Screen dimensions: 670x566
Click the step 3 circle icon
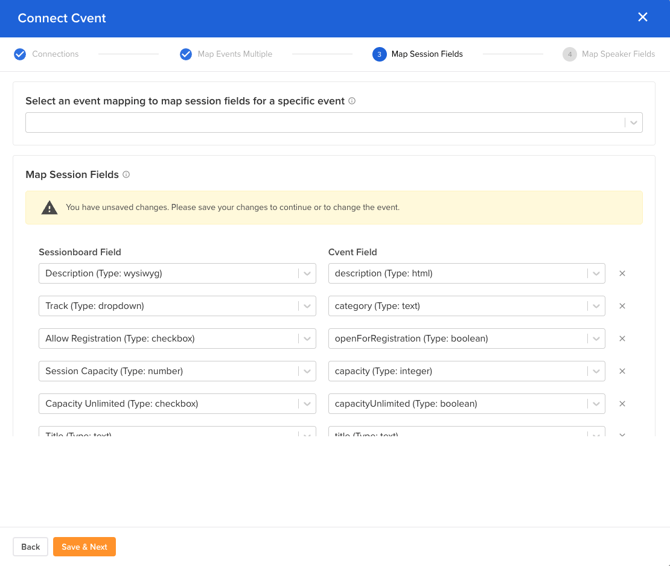click(379, 54)
